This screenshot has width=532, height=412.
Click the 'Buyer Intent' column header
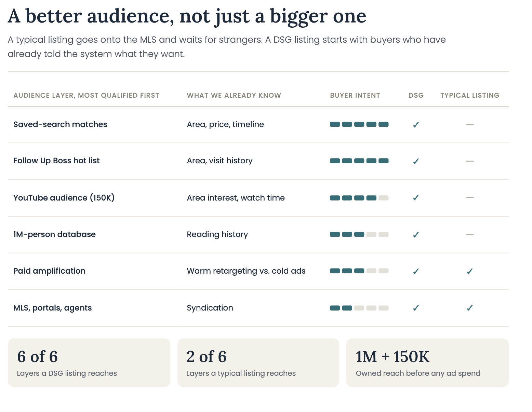click(355, 95)
